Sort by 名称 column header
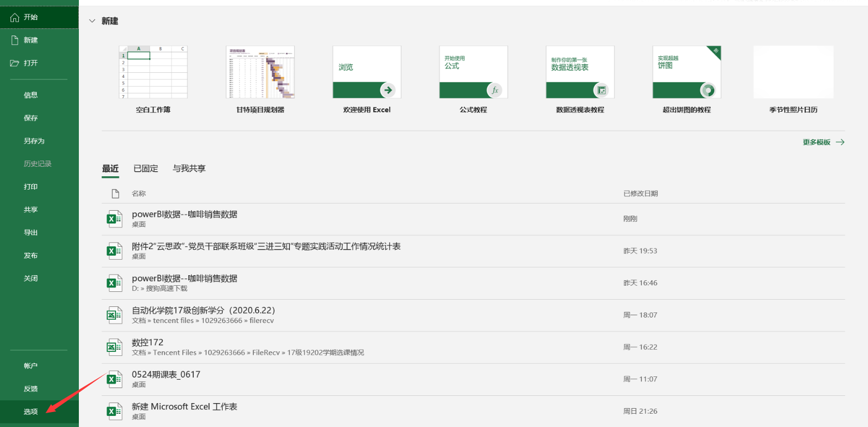The height and width of the screenshot is (427, 868). (139, 193)
